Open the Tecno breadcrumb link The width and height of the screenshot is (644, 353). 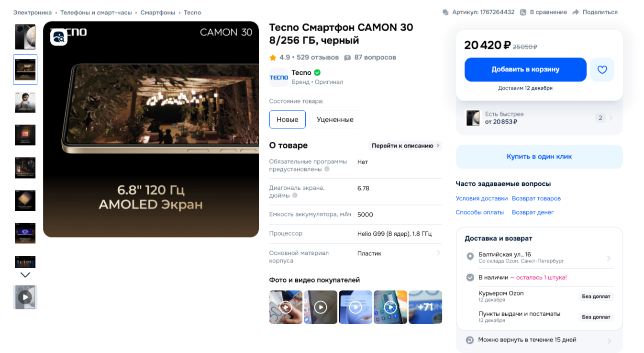pyautogui.click(x=192, y=12)
